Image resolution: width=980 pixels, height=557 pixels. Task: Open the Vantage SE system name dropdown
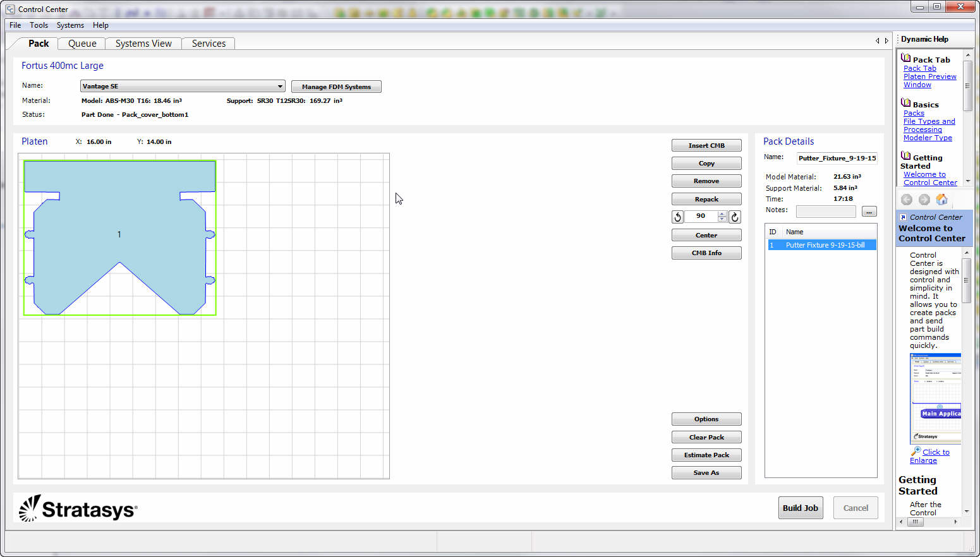pyautogui.click(x=280, y=87)
